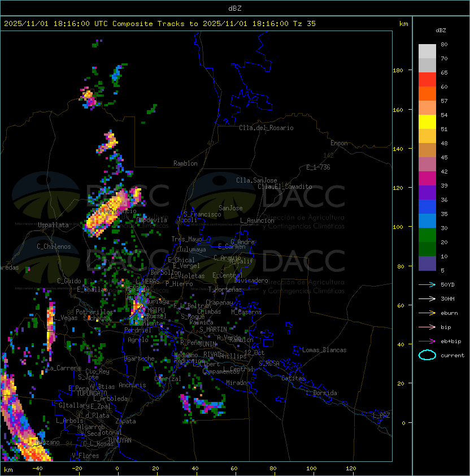Click the 'P_Hierro' map label
Viewport: 470px width, 476px height.
179,284
